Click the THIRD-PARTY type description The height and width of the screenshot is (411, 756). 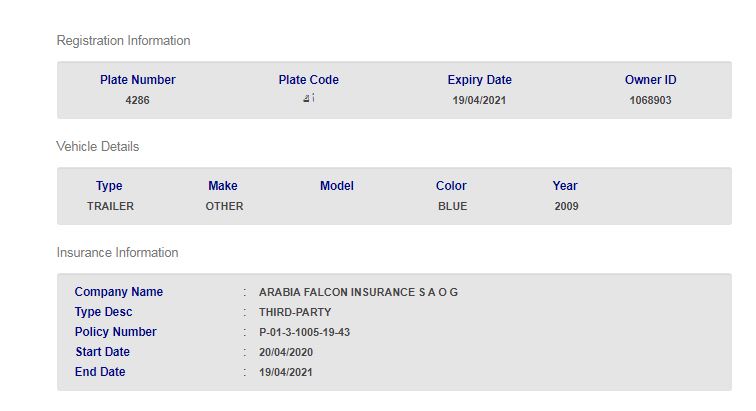point(295,312)
